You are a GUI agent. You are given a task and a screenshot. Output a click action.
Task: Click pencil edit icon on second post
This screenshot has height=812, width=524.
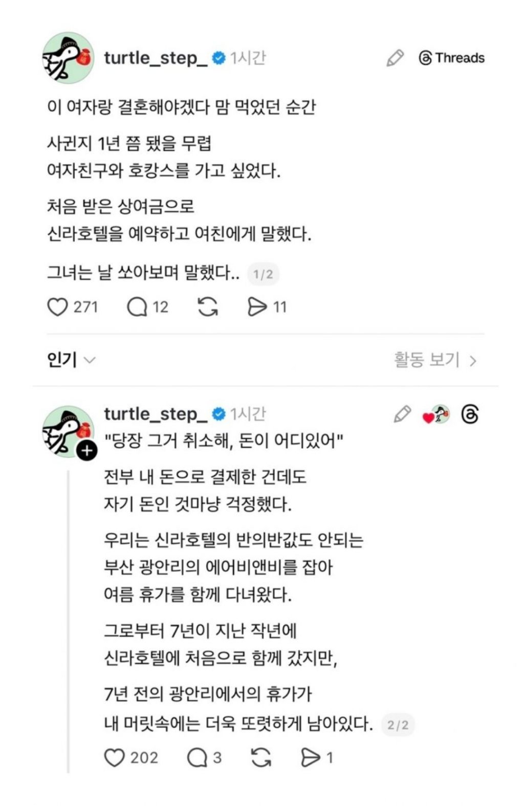coord(402,414)
